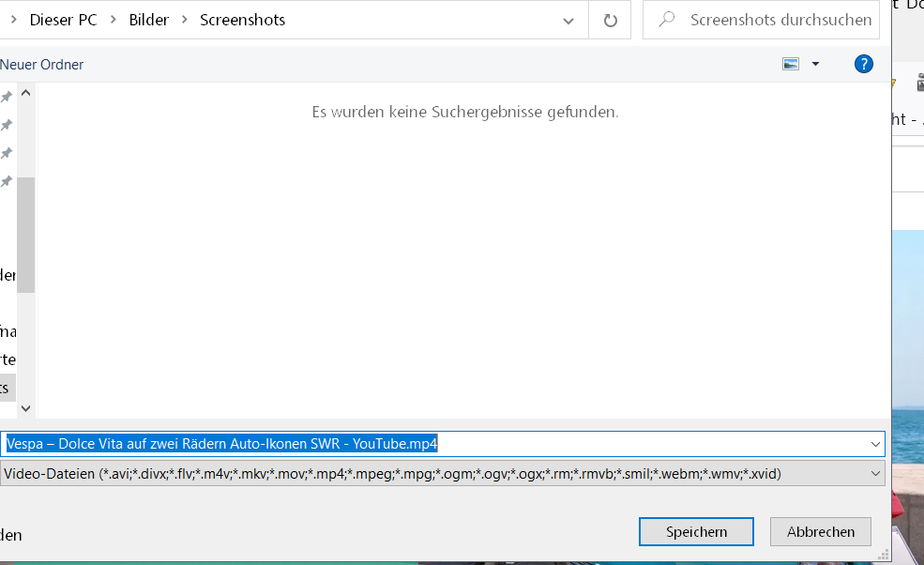Viewport: 924px width, 565px height.
Task: Go to Bilder in the breadcrumb path
Action: pos(149,20)
